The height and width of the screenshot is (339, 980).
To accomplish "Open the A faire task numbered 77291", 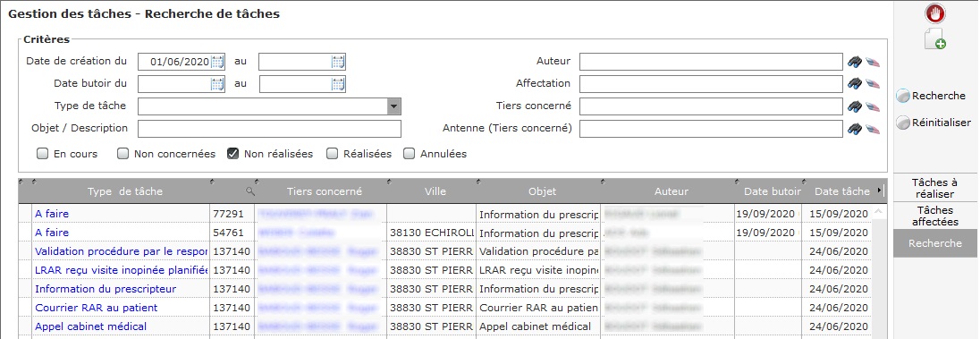I will pos(52,214).
